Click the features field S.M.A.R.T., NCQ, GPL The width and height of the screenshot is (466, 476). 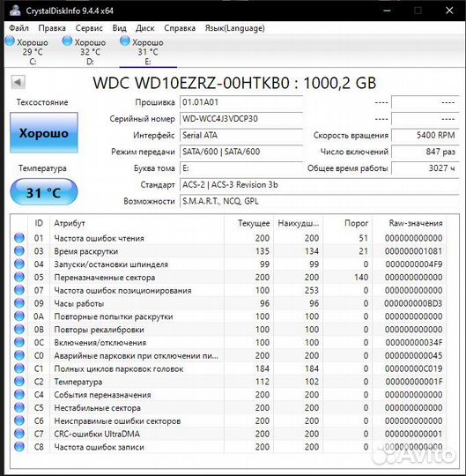point(319,201)
